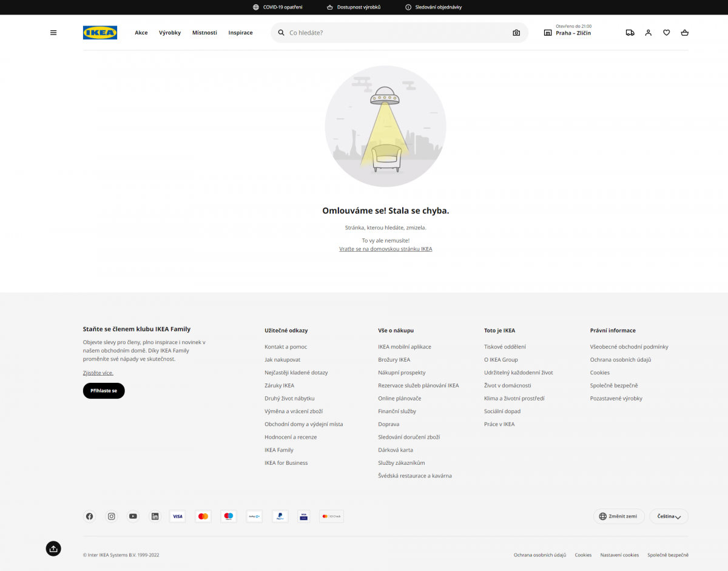Viewport: 728px width, 571px height.
Task: Open IKEA for Business link
Action: (x=286, y=463)
